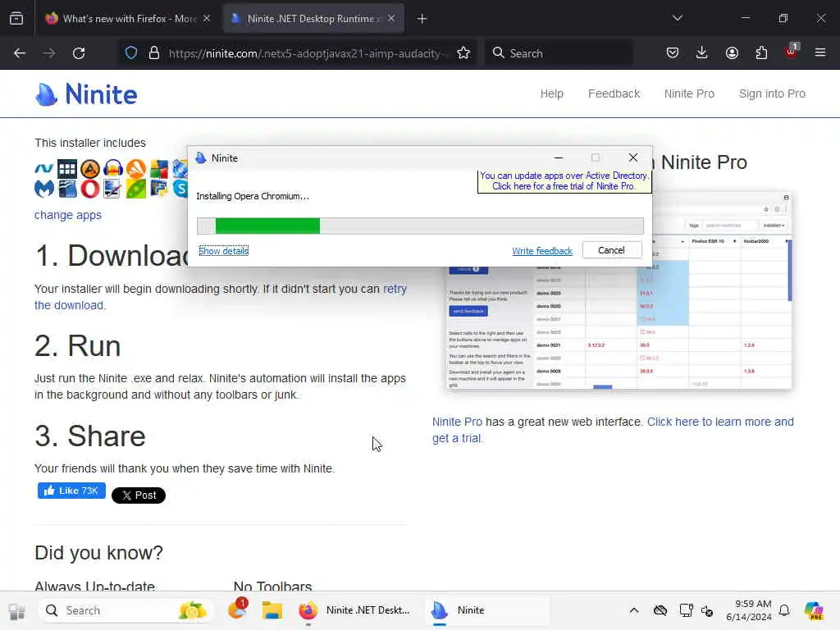Click the installer progress bar

[x=420, y=226]
